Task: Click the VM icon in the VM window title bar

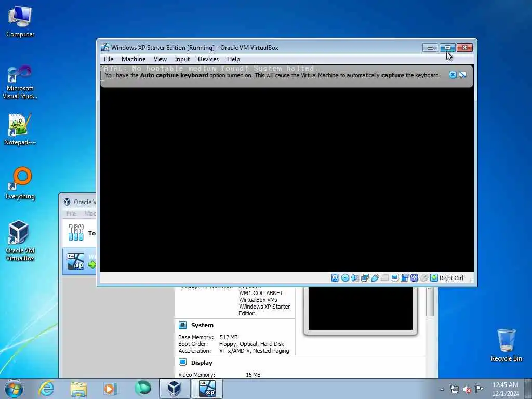Action: click(105, 47)
